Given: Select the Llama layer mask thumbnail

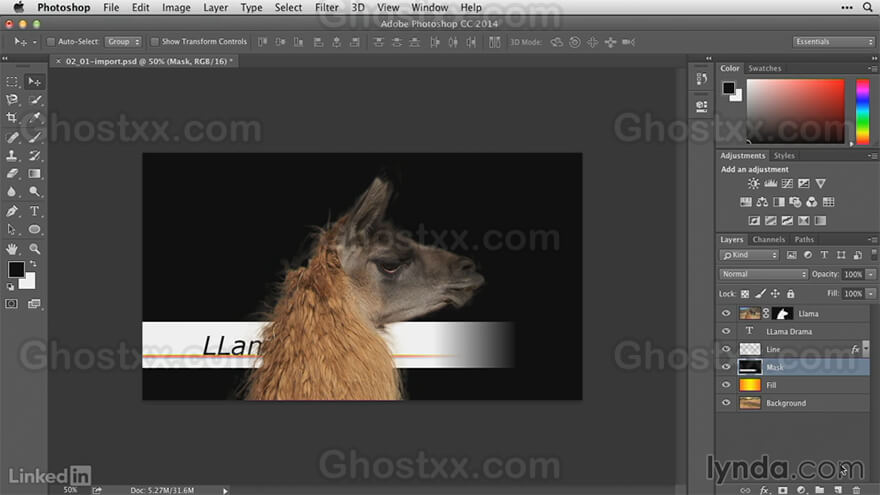Looking at the screenshot, I should click(x=782, y=313).
